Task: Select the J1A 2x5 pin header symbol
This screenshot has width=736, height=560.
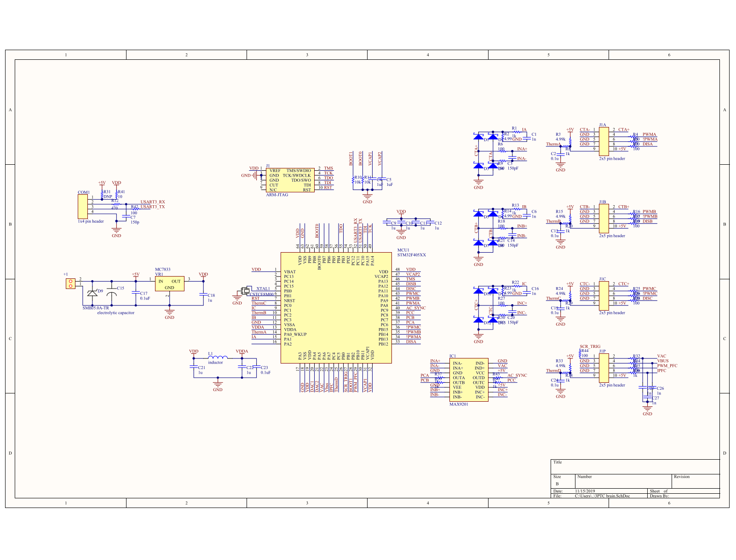Action: point(604,141)
